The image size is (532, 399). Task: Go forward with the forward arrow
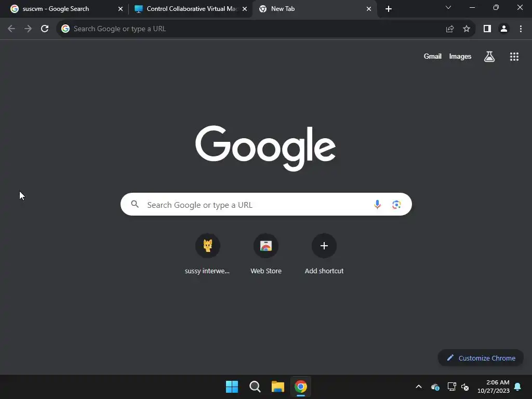tap(28, 29)
